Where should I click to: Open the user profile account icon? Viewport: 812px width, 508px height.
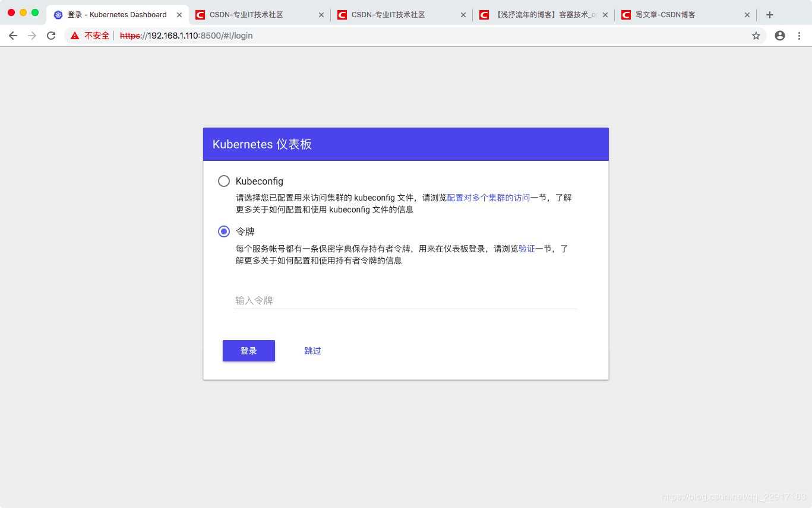[x=780, y=36]
